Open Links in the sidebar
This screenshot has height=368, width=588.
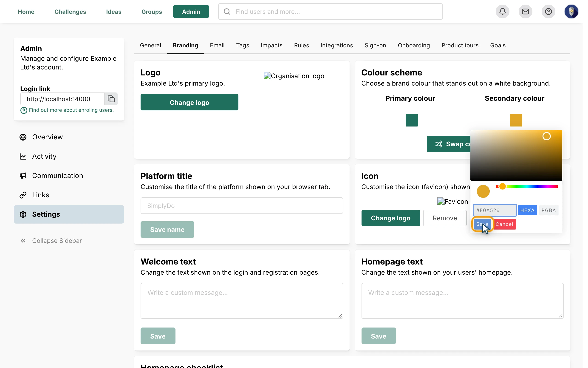(x=69, y=195)
